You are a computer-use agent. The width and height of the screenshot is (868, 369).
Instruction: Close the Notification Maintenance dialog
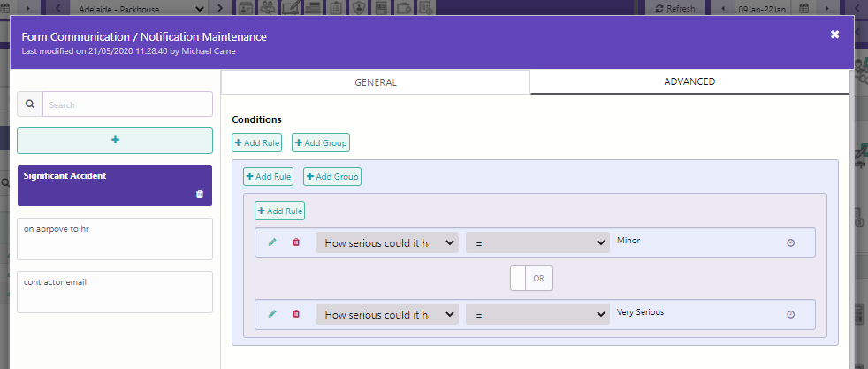coord(834,35)
